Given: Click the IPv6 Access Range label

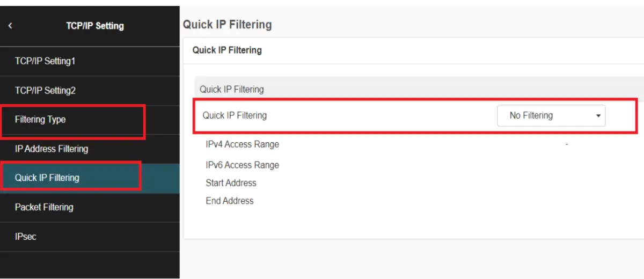Looking at the screenshot, I should [242, 165].
